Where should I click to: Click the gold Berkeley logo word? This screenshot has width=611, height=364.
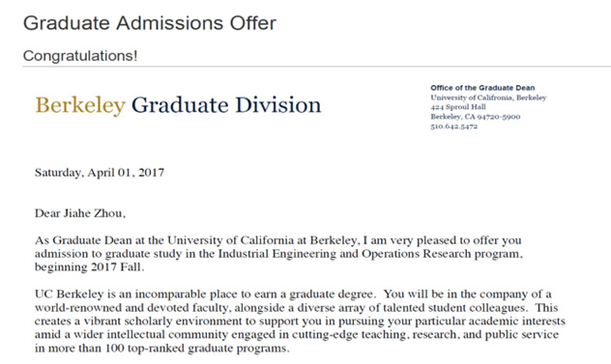80,105
